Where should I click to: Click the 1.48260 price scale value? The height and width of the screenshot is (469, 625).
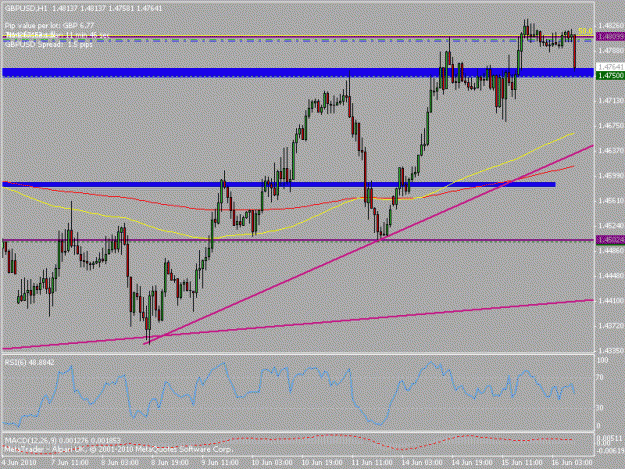pyautogui.click(x=611, y=25)
